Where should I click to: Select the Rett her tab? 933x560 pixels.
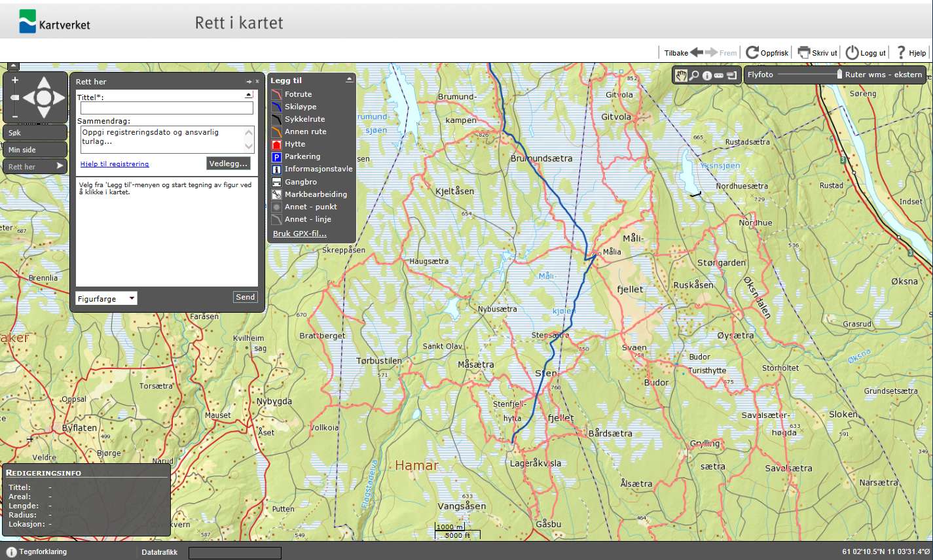pos(35,167)
